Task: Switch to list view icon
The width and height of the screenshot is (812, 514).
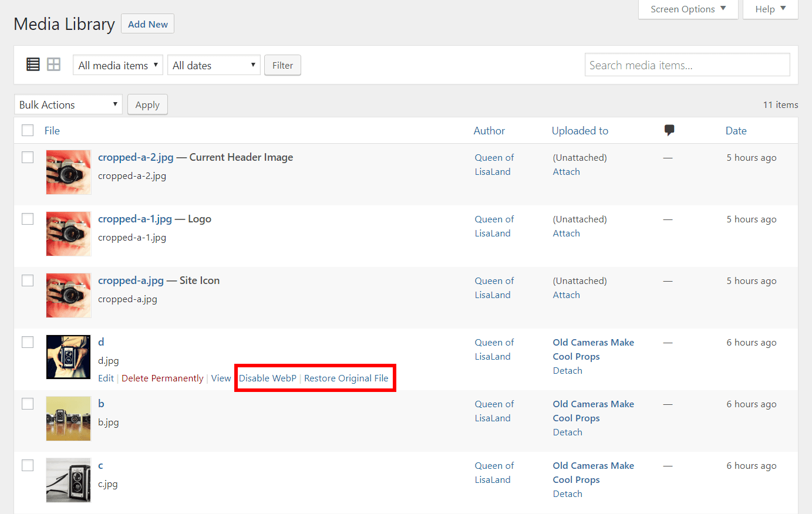Action: point(33,65)
